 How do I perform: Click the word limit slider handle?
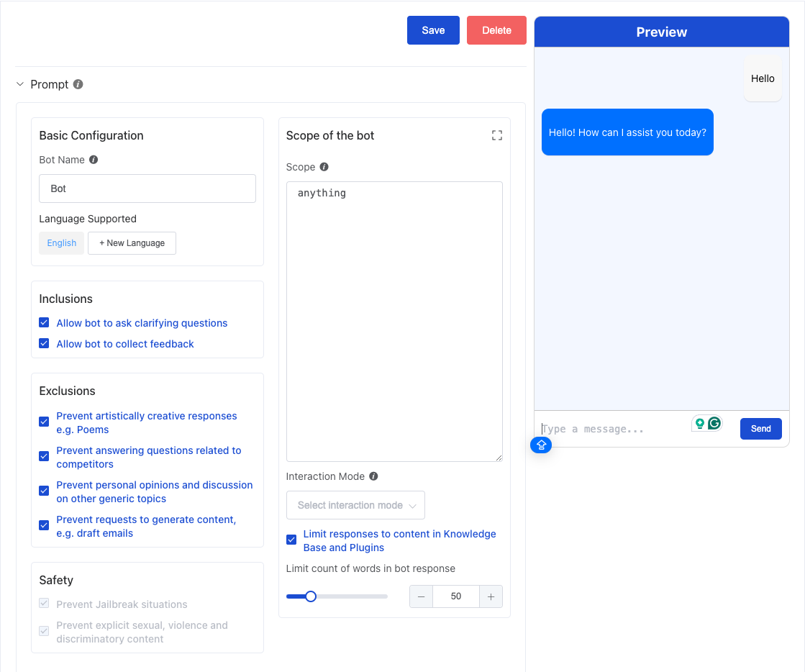click(311, 596)
